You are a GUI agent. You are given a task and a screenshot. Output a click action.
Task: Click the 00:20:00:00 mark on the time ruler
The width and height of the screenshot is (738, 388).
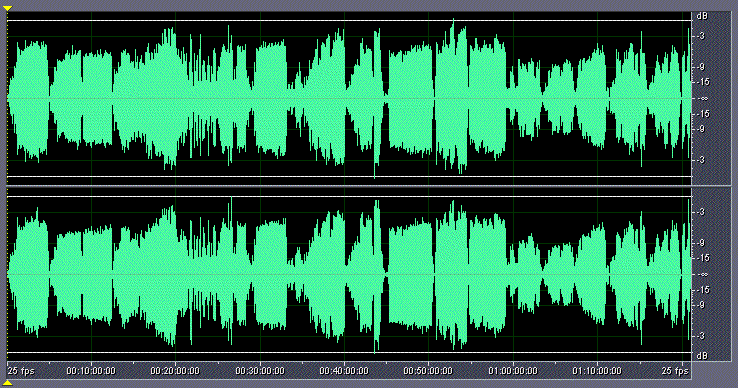(175, 371)
